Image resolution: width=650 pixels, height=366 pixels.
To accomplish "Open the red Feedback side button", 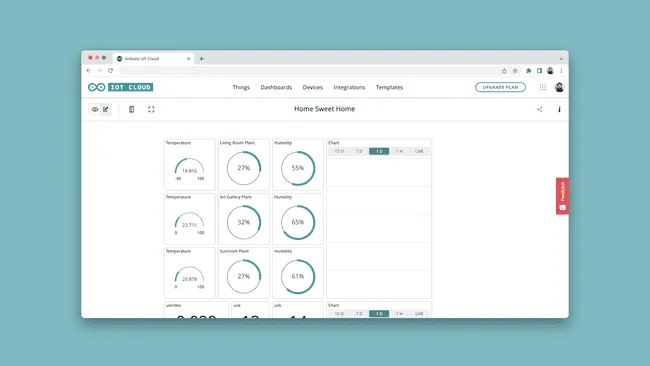I will click(562, 196).
